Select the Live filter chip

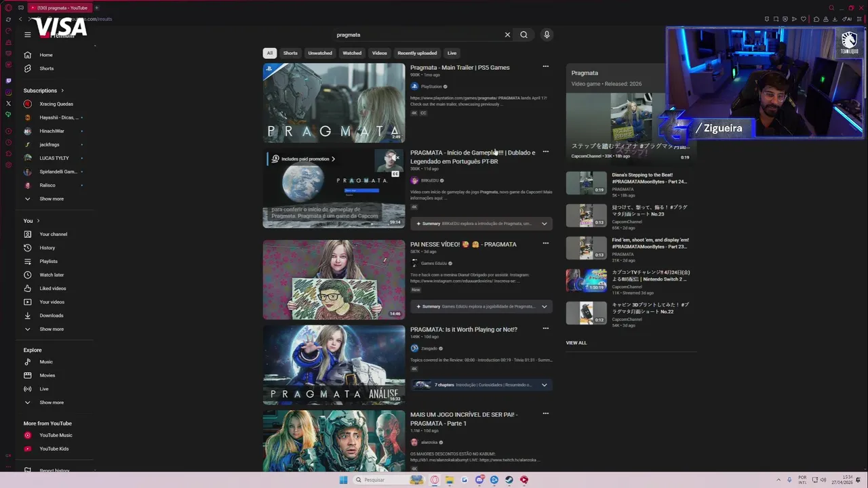[x=452, y=53]
